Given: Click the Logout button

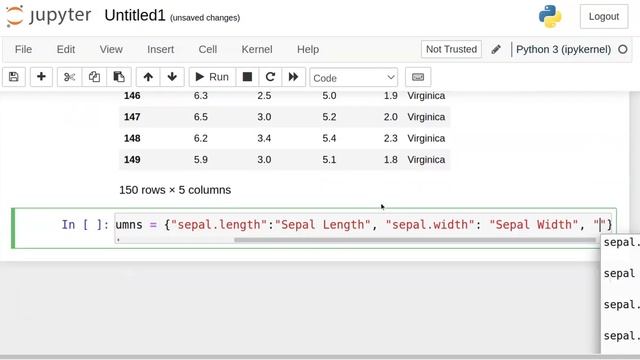Looking at the screenshot, I should [x=604, y=16].
